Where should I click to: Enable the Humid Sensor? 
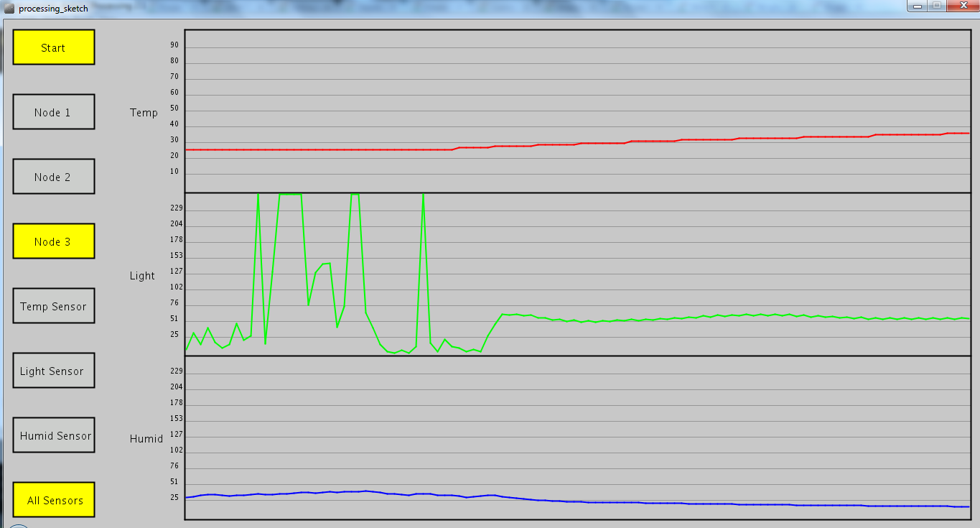click(x=53, y=435)
